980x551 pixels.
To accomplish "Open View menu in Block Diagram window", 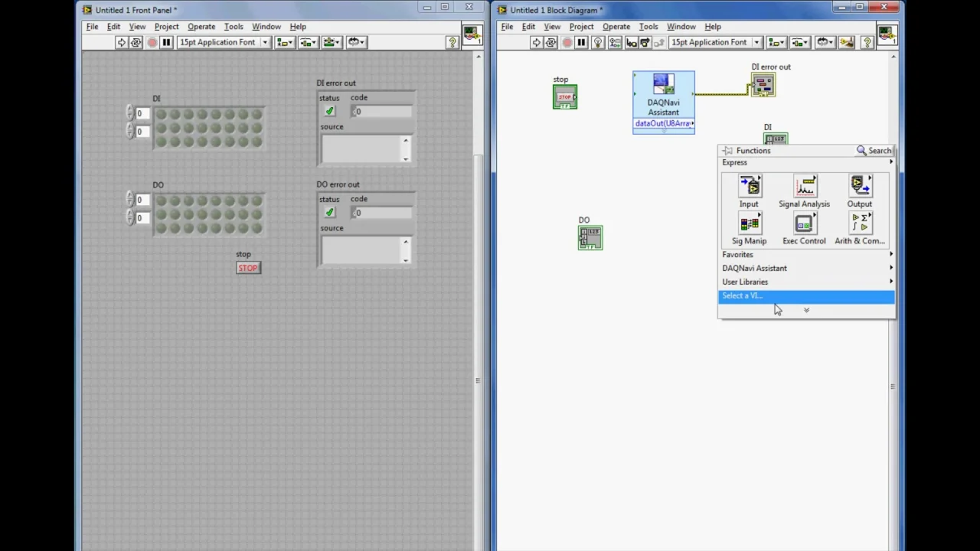I will click(552, 27).
